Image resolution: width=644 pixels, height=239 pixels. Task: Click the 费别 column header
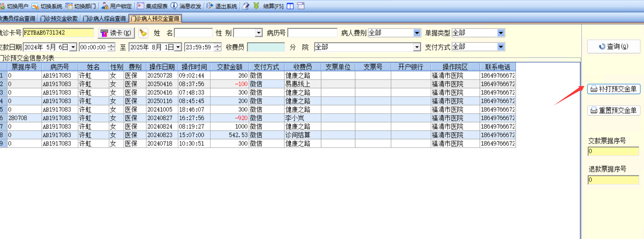(135, 67)
